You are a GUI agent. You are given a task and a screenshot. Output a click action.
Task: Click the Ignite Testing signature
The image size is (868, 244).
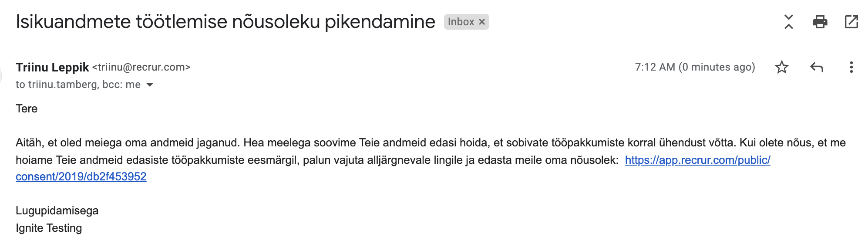click(x=49, y=228)
